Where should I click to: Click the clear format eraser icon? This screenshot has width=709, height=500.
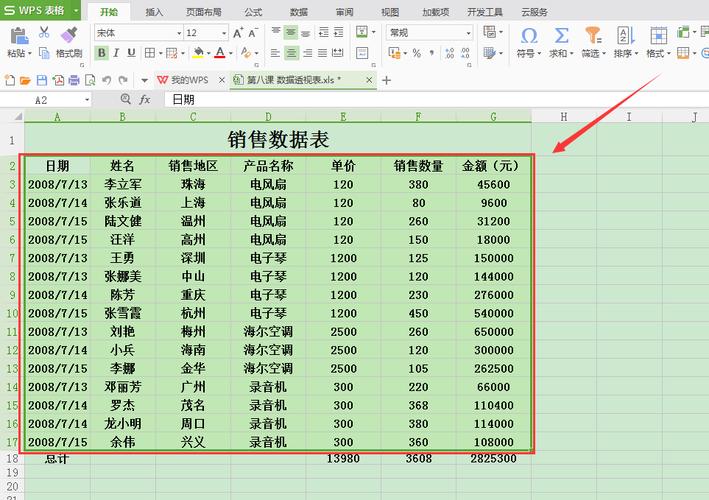click(246, 53)
